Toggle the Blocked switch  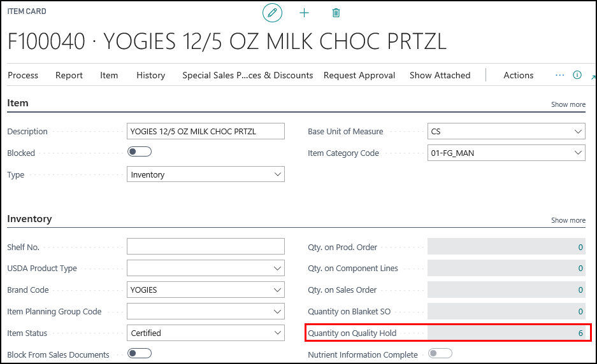click(140, 152)
